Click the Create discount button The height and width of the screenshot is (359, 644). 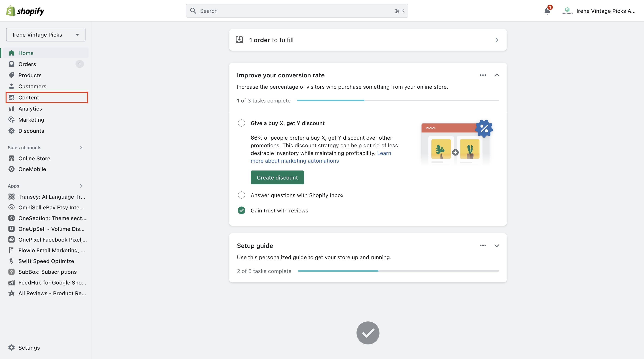[x=277, y=177]
